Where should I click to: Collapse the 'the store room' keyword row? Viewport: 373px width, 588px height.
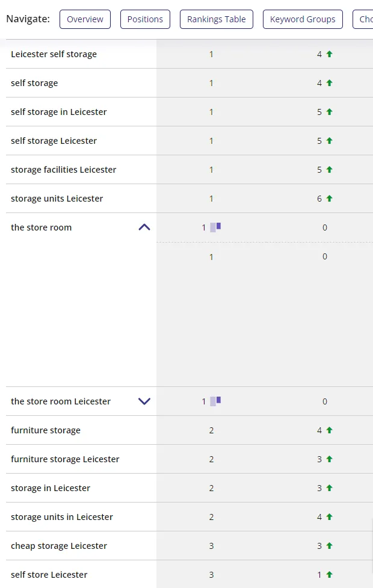pyautogui.click(x=144, y=227)
